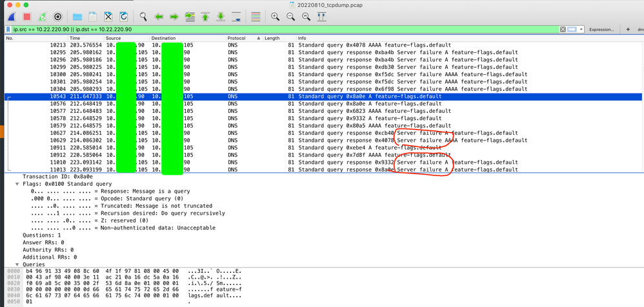Jump to the last packet
The width and height of the screenshot is (644, 307).
(x=221, y=17)
